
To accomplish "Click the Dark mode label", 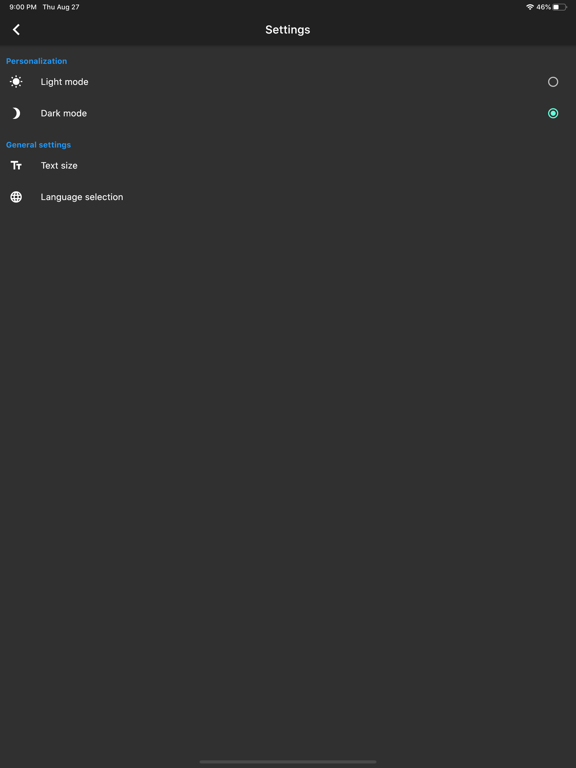I will click(x=64, y=113).
